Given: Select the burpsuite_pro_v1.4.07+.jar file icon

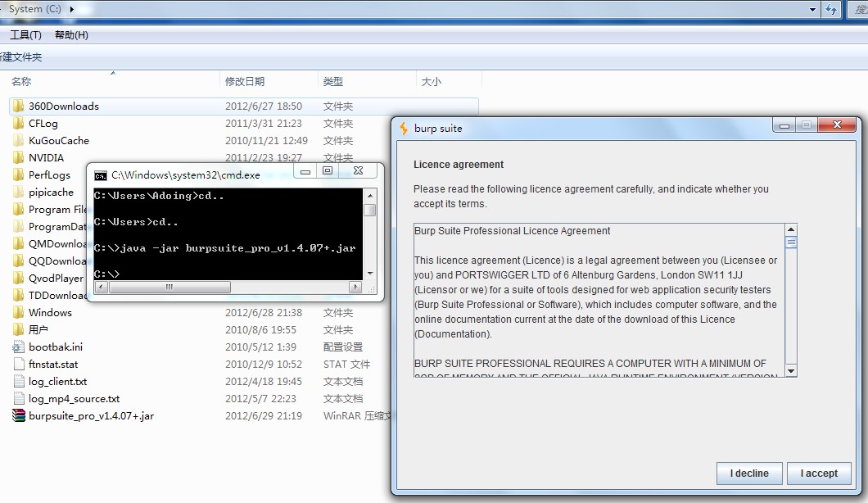Looking at the screenshot, I should pos(19,415).
